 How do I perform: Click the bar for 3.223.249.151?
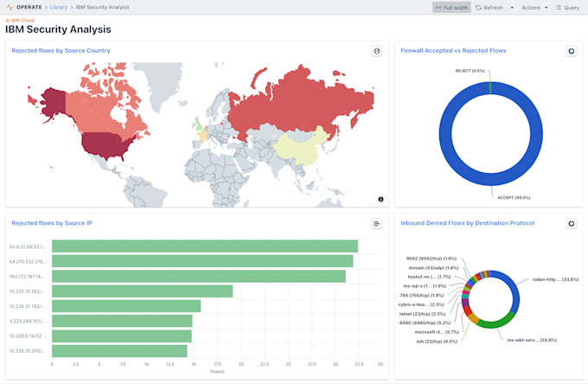[122, 321]
